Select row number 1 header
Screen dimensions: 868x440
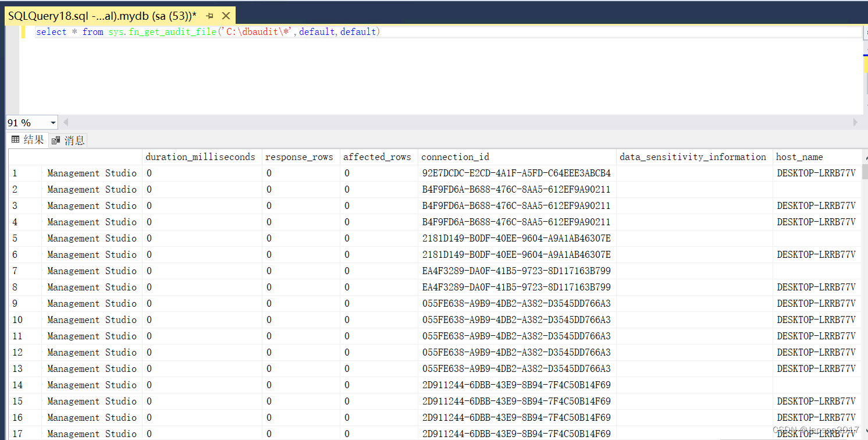coord(26,173)
